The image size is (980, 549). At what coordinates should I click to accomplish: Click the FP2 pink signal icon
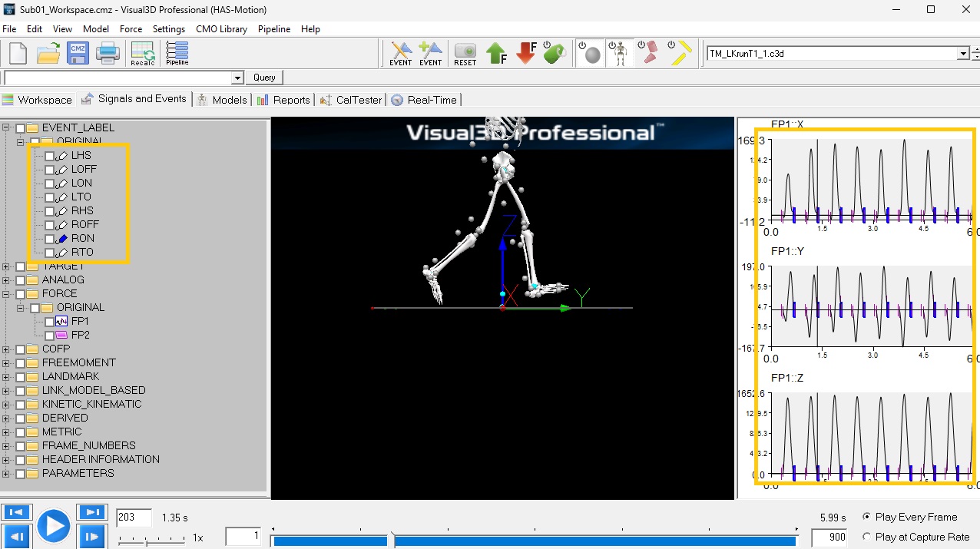tap(62, 336)
